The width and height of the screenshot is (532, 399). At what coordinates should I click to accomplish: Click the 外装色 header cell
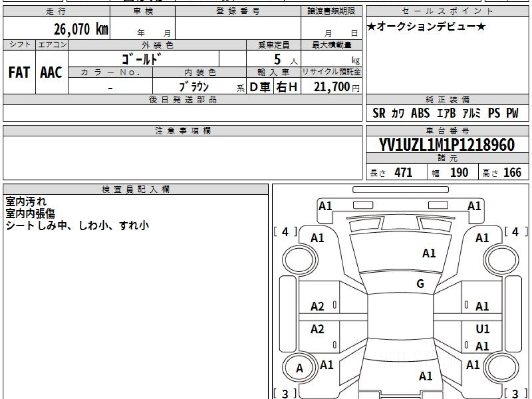coord(157,45)
